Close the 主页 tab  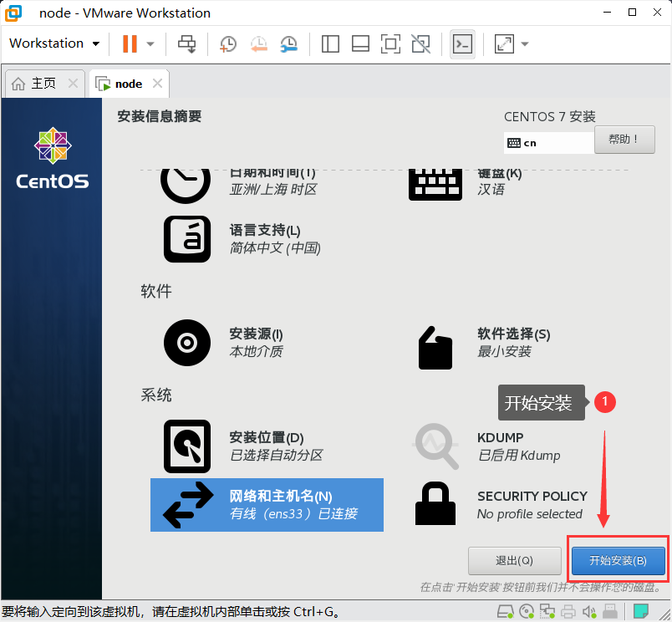(x=74, y=83)
